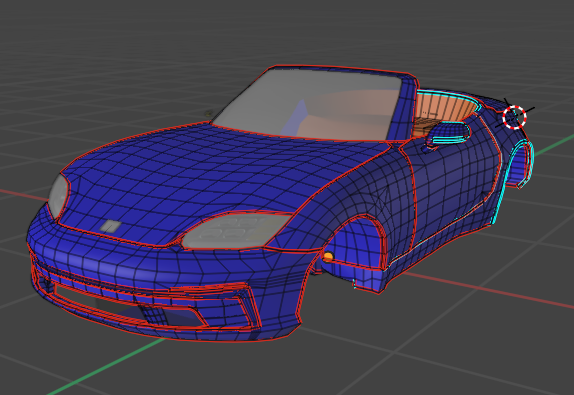This screenshot has width=574, height=395.
Task: Click the small object behind the windshield pillar
Action: pos(209,113)
